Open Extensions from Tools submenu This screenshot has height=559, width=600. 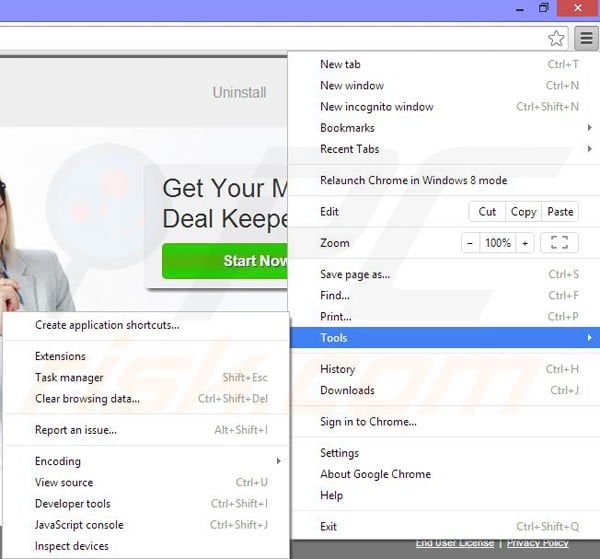click(x=145, y=356)
